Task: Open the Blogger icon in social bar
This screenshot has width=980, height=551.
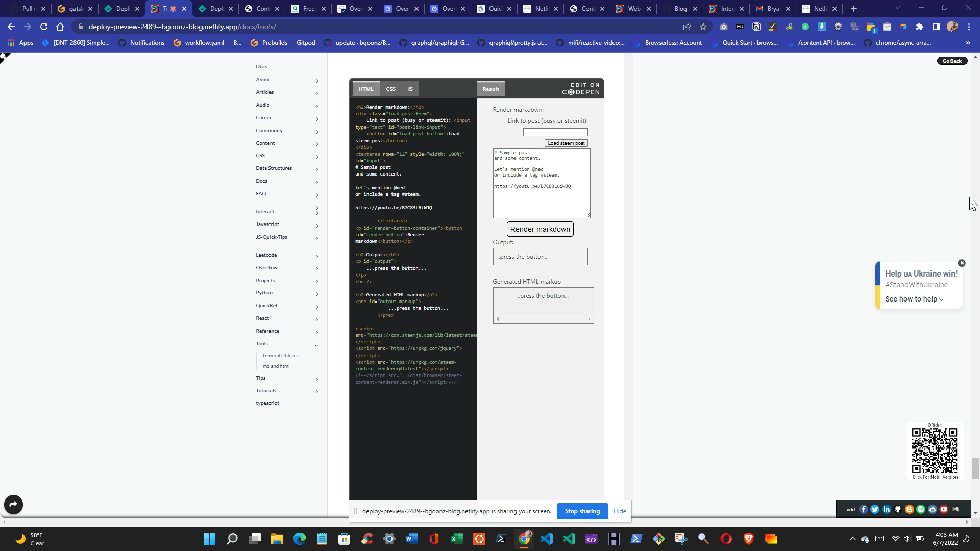Action: click(x=909, y=509)
